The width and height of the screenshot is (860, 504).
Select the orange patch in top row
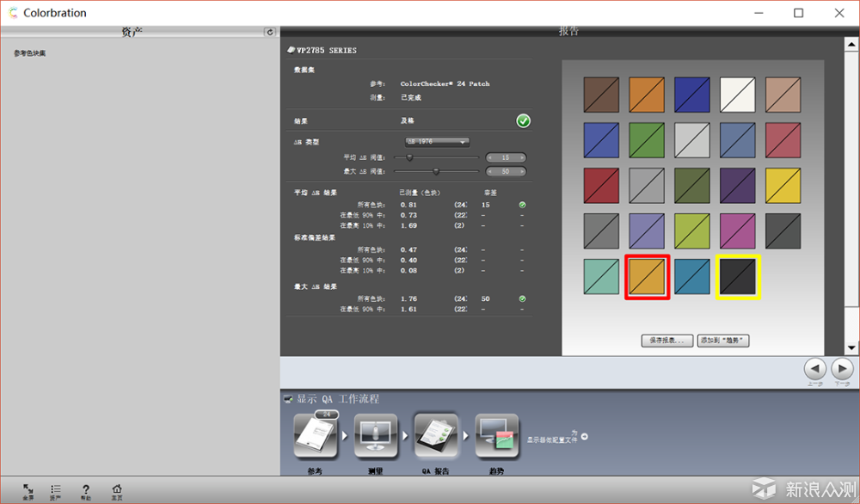(x=647, y=95)
